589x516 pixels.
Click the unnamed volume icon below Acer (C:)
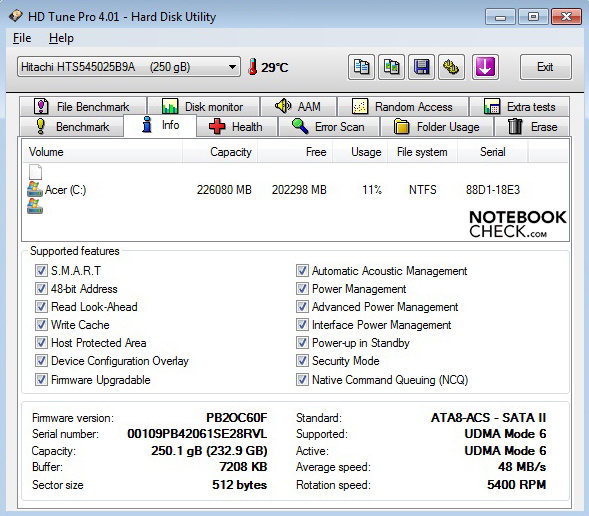pyautogui.click(x=35, y=206)
